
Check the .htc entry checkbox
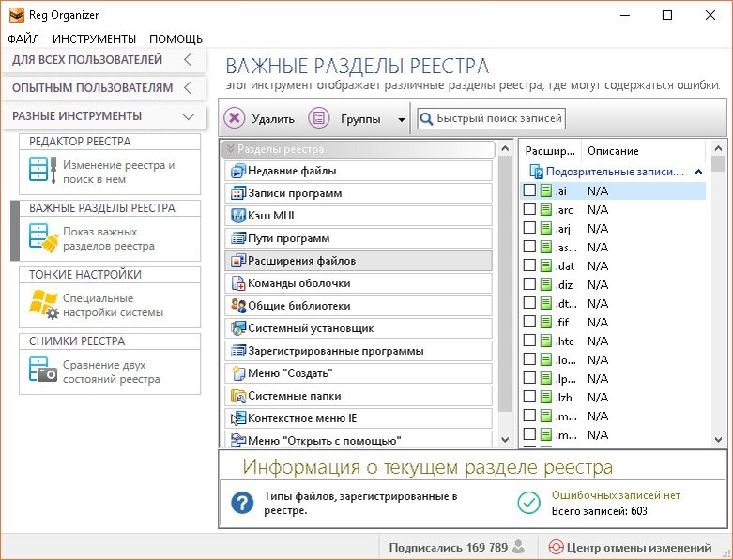tap(529, 341)
